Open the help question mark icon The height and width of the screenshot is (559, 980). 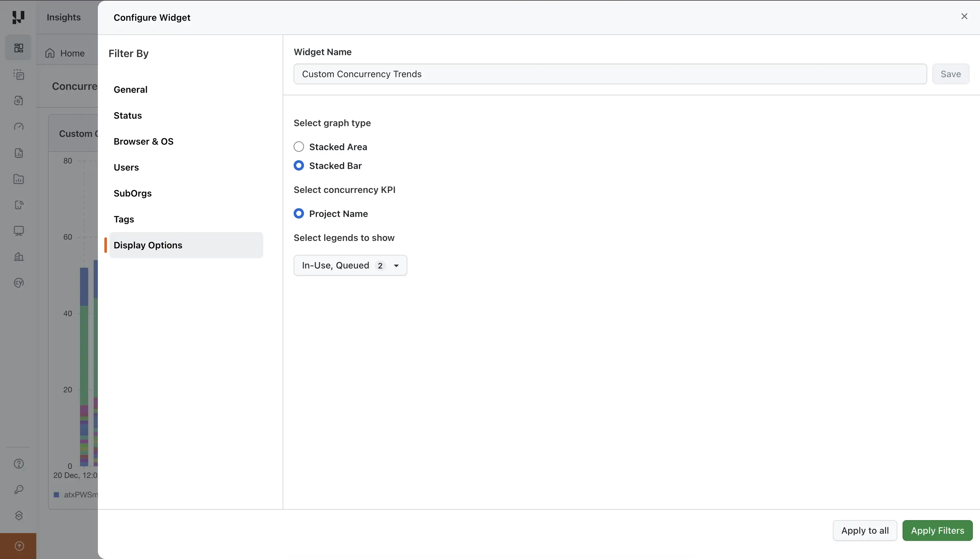(18, 463)
